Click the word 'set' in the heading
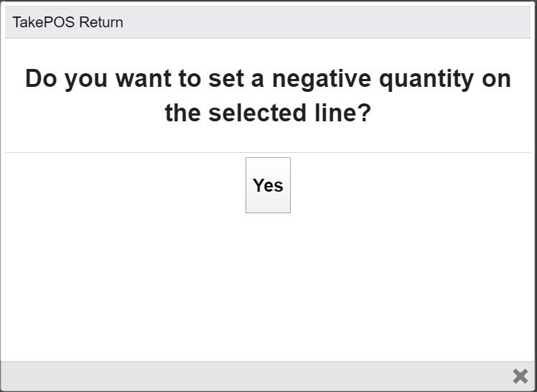 pyautogui.click(x=226, y=78)
